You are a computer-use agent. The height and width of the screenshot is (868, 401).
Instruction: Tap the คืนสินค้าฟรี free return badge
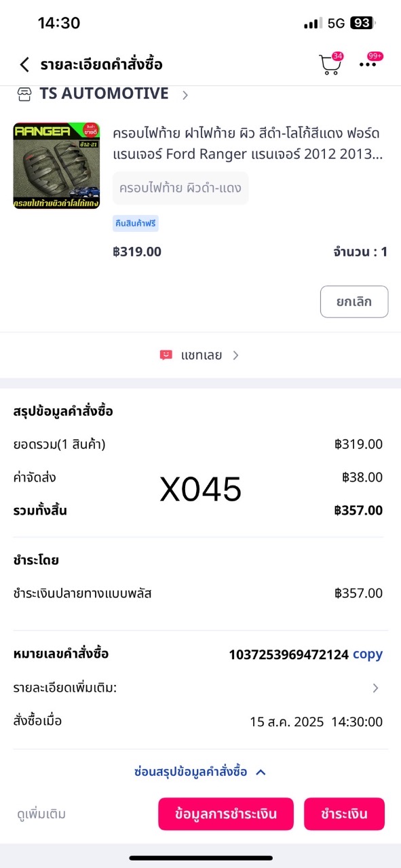(x=136, y=224)
